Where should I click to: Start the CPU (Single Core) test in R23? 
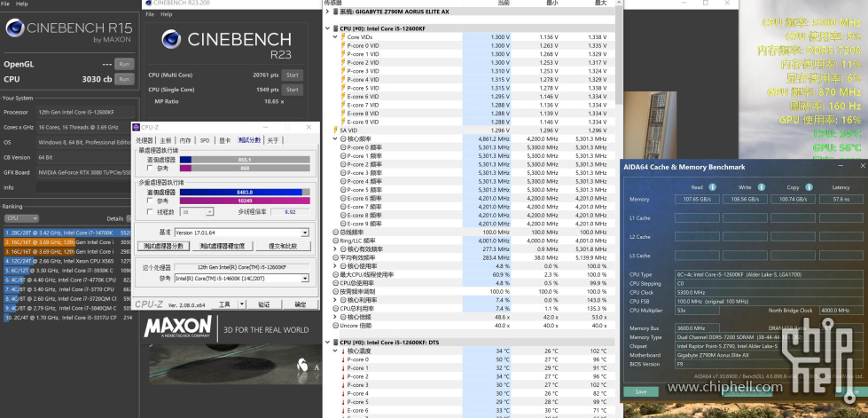pos(293,90)
